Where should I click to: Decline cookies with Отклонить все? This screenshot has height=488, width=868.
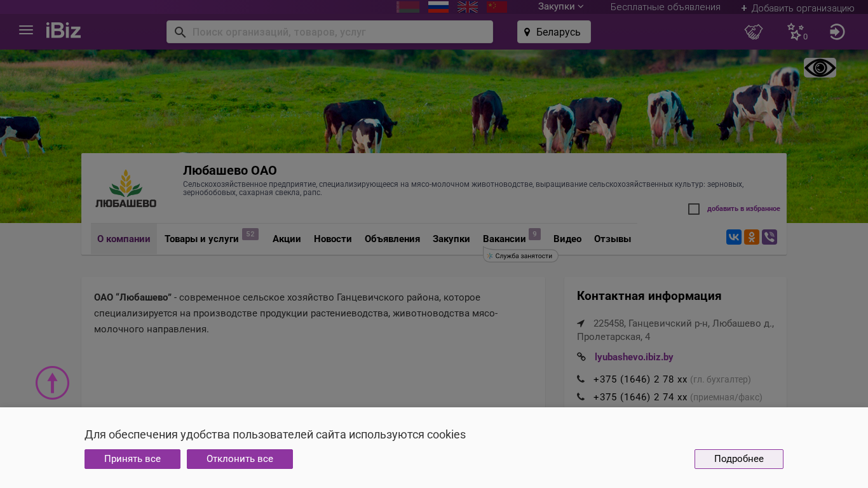click(x=240, y=459)
